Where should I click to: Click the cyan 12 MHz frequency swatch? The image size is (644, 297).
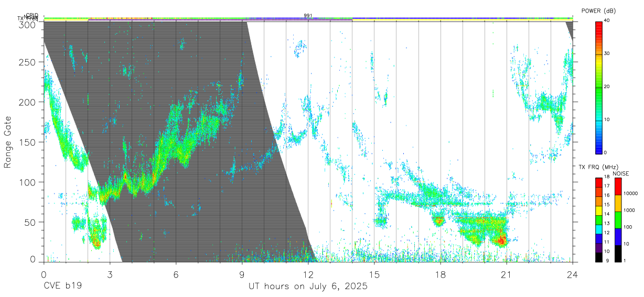point(599,229)
